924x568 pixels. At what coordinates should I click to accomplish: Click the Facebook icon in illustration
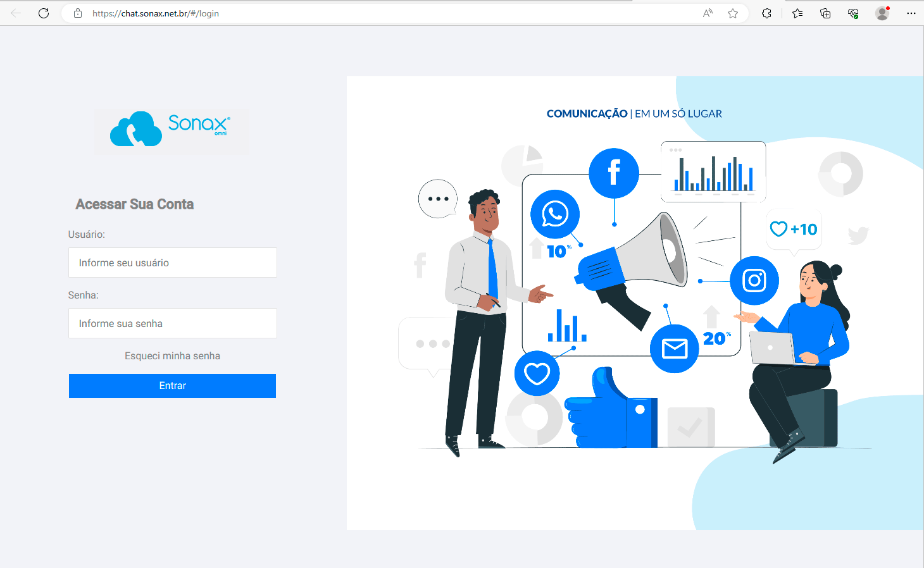pos(613,173)
